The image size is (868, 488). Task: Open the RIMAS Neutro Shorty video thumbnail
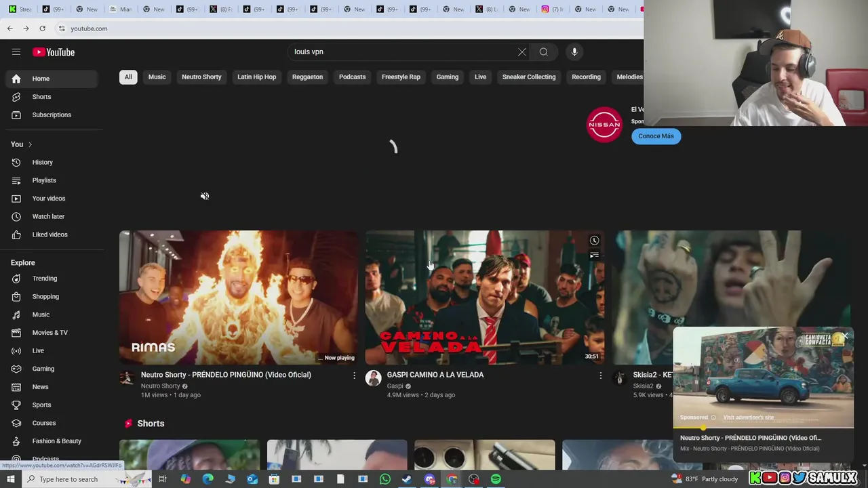pos(238,298)
